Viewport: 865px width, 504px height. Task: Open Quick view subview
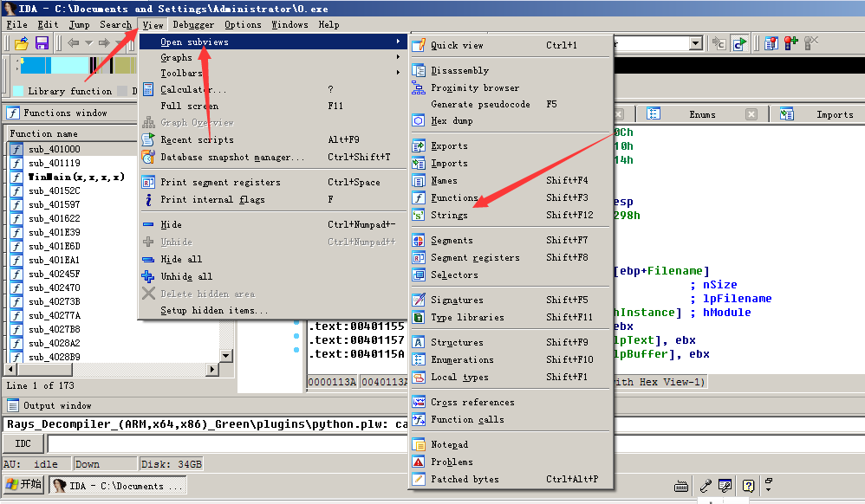tap(511, 45)
